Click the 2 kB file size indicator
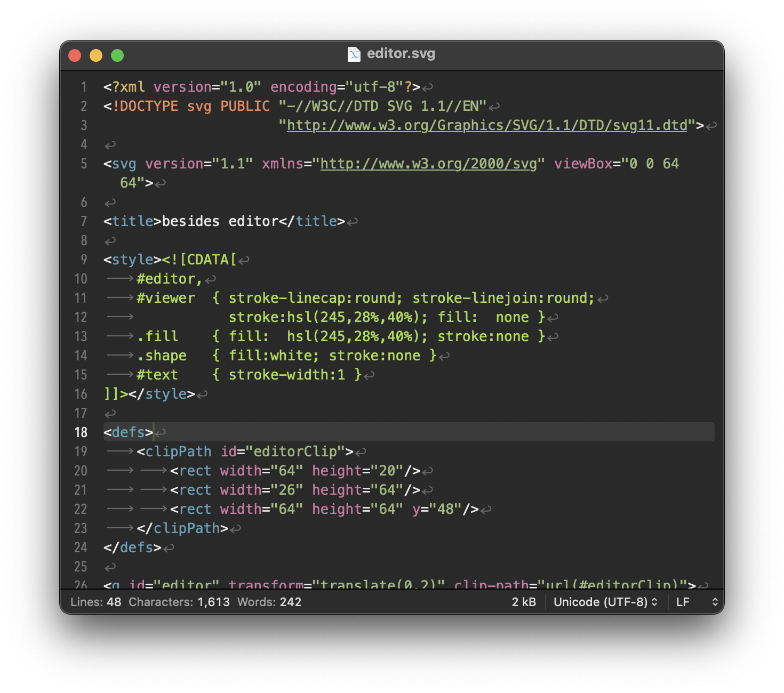This screenshot has height=693, width=784. 524,602
